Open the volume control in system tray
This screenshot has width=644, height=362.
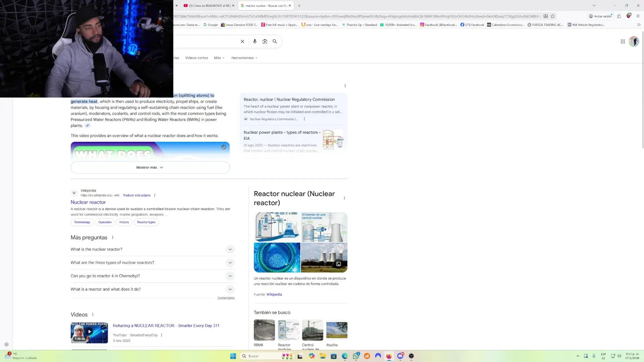tap(619, 356)
